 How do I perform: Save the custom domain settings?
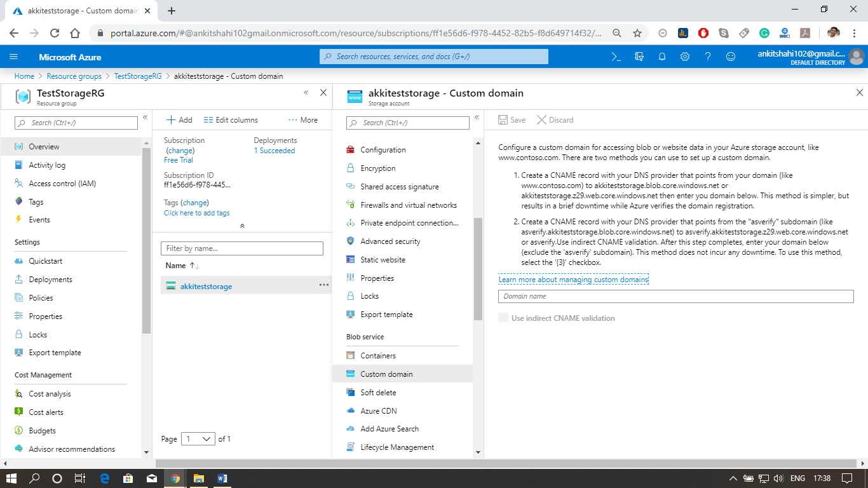point(512,120)
